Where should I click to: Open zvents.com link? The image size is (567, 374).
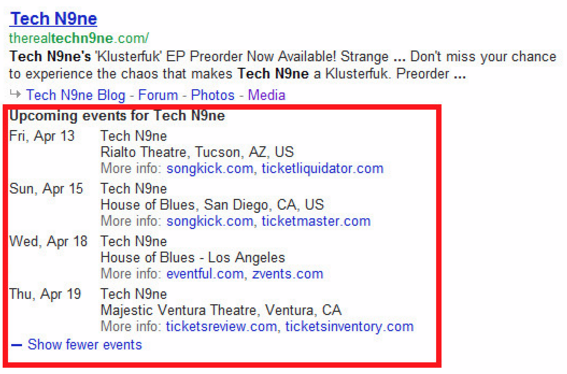pos(288,274)
